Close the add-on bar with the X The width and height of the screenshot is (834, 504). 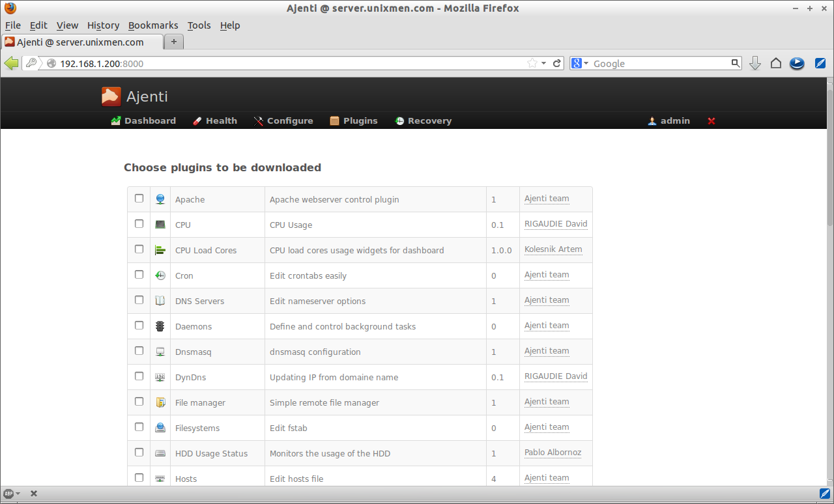pyautogui.click(x=34, y=494)
